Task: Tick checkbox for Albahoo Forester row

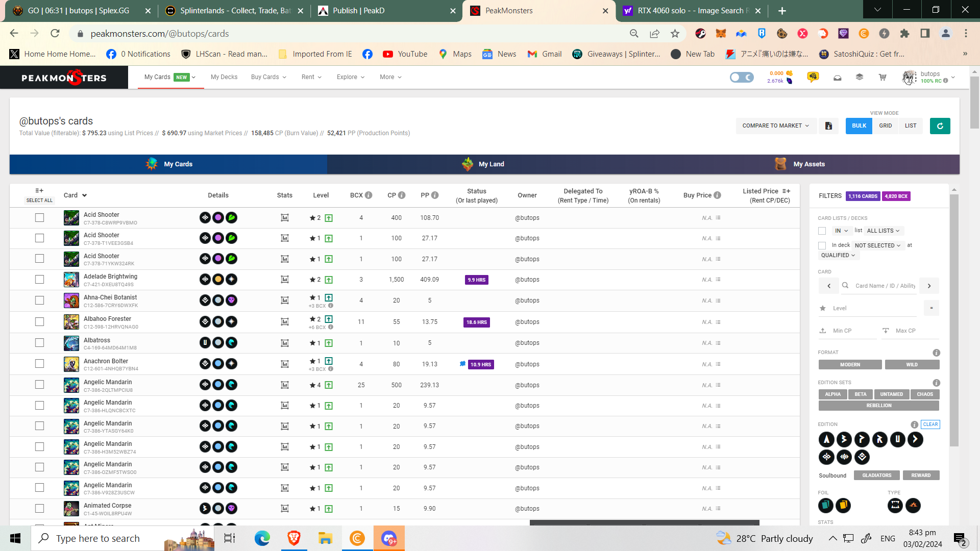Action: pos(39,322)
